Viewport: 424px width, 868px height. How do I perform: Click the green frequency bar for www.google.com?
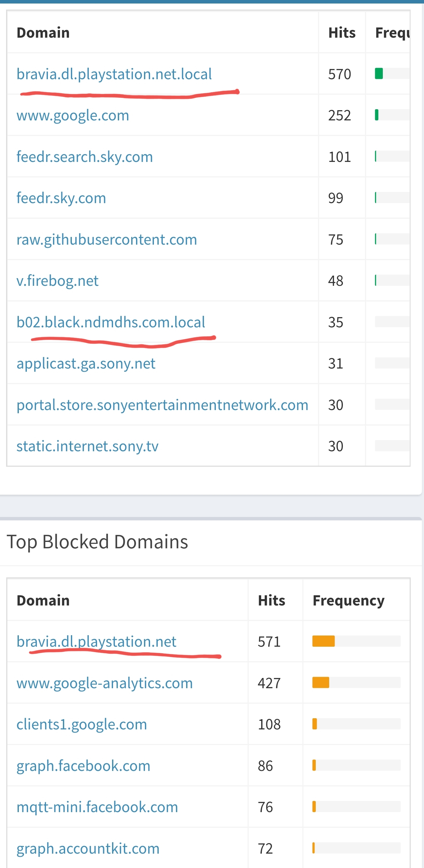(x=376, y=115)
